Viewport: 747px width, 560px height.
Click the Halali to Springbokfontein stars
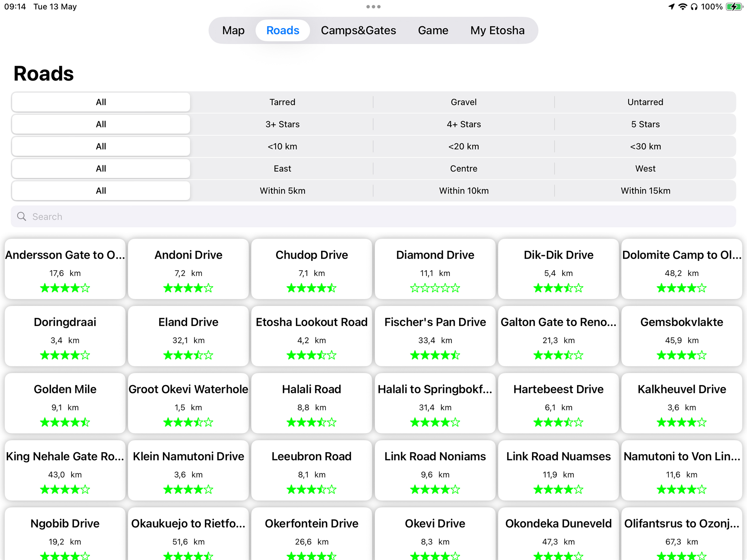click(x=435, y=422)
